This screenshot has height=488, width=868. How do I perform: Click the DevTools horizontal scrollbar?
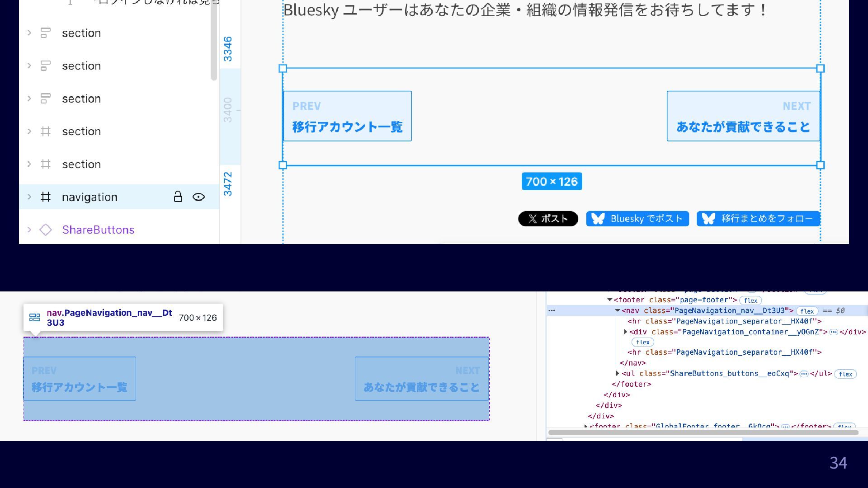pos(703,432)
